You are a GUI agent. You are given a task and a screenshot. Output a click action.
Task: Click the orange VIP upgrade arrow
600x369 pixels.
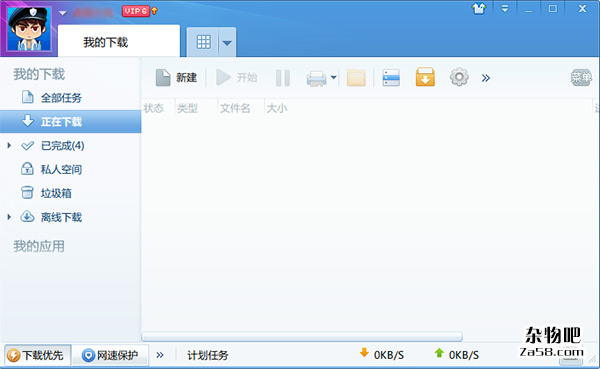[154, 11]
